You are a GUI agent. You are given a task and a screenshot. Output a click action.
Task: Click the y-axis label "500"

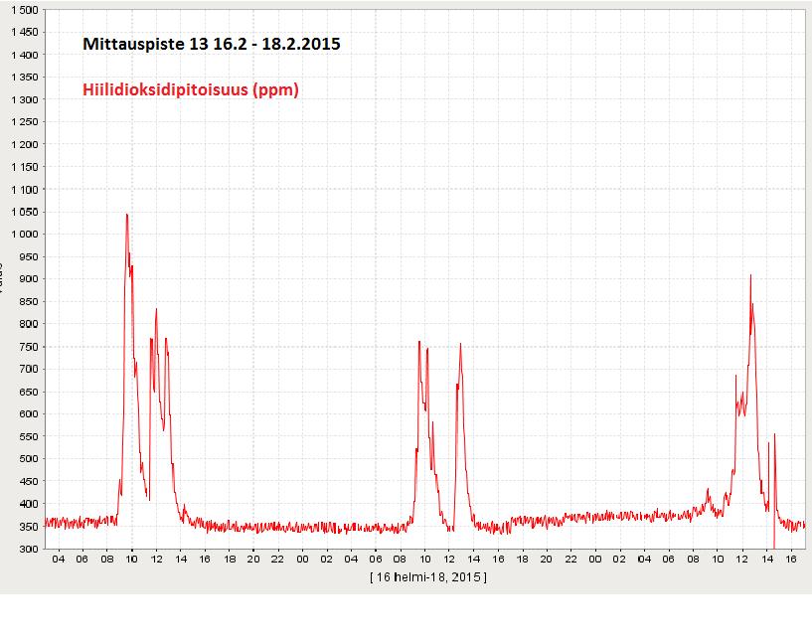pyautogui.click(x=29, y=459)
